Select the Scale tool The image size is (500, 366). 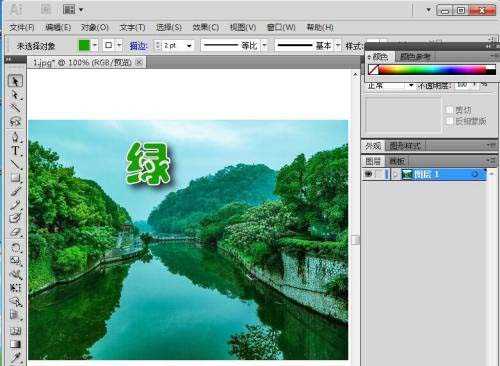pyautogui.click(x=15, y=261)
